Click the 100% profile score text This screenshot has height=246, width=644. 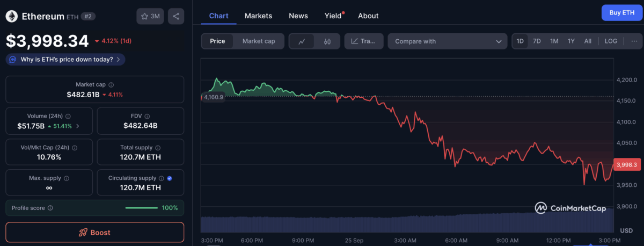(x=170, y=208)
